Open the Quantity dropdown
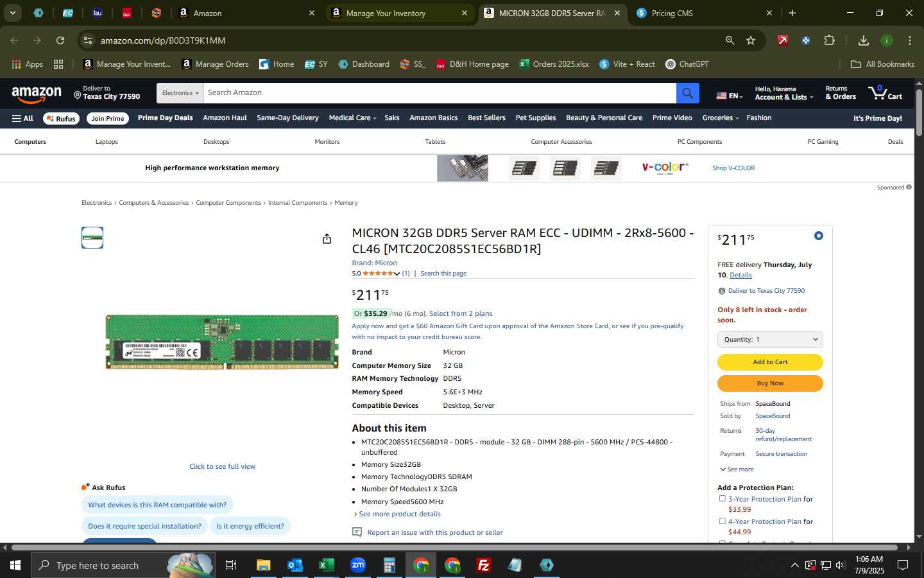Screen dimensions: 924x578 (770, 339)
